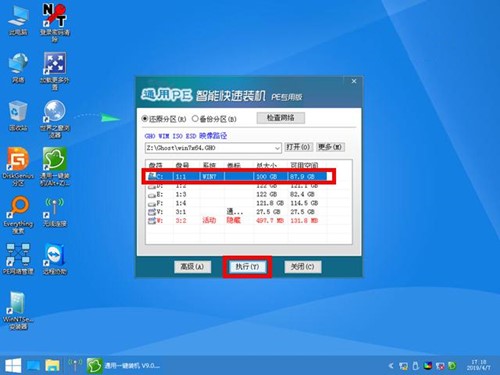Launch the WinNTSetup installer shortcut
This screenshot has width=500, height=375.
pyautogui.click(x=18, y=310)
